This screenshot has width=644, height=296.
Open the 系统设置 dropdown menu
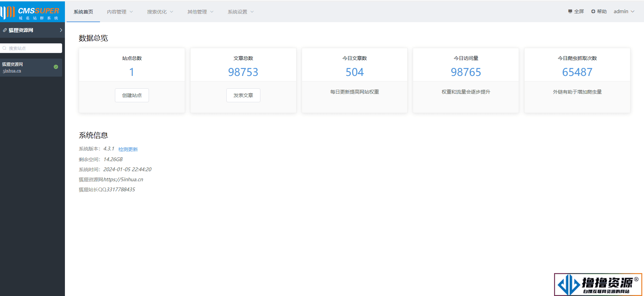tap(241, 12)
